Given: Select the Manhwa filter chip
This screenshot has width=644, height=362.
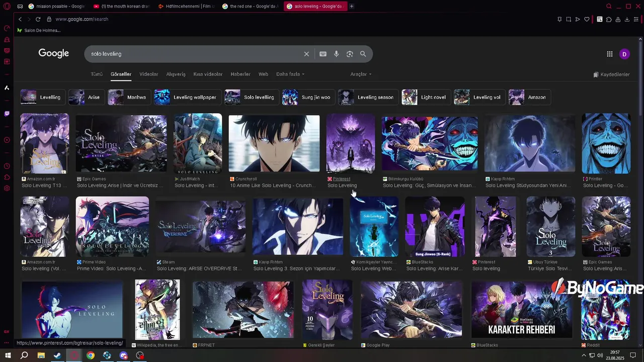Looking at the screenshot, I should [129, 97].
